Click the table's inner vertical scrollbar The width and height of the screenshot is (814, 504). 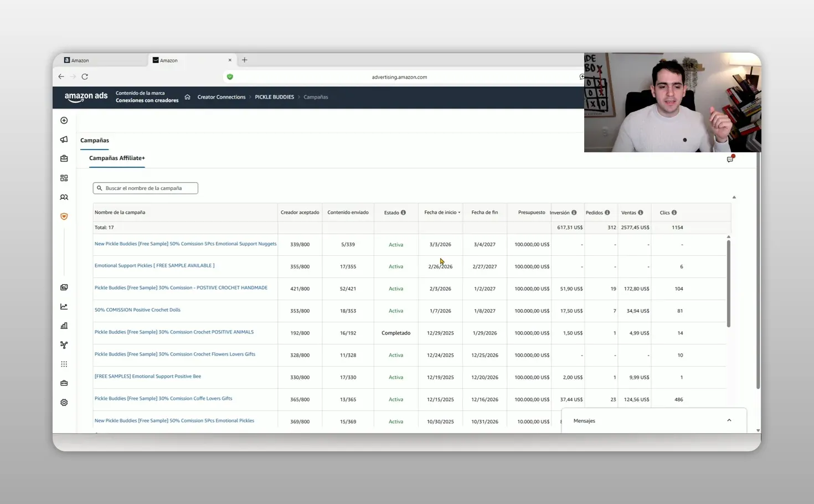[729, 284]
